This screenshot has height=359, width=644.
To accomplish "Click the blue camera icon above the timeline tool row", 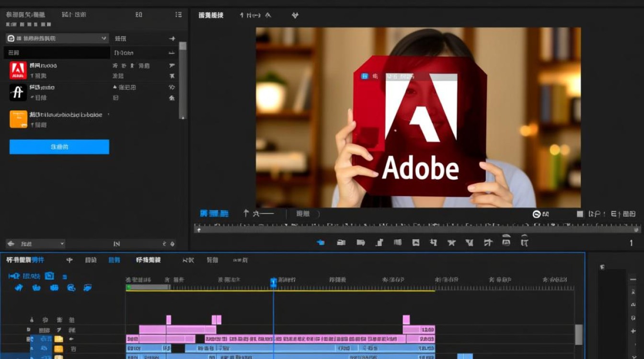I will pos(49,276).
